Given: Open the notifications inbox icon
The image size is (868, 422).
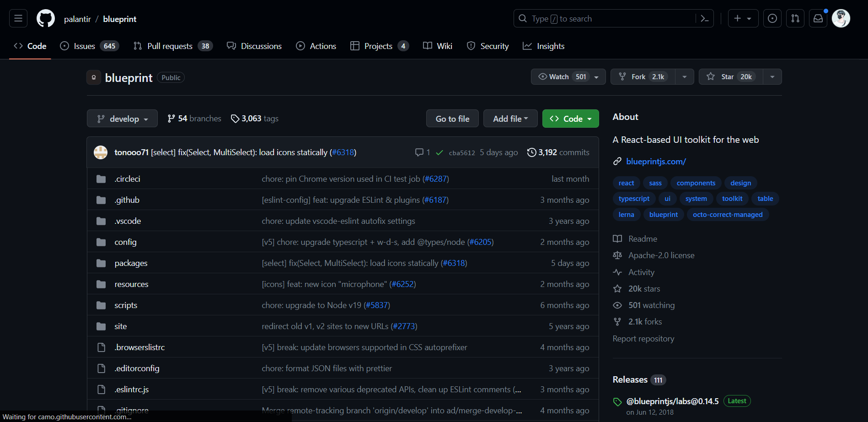Looking at the screenshot, I should (818, 18).
